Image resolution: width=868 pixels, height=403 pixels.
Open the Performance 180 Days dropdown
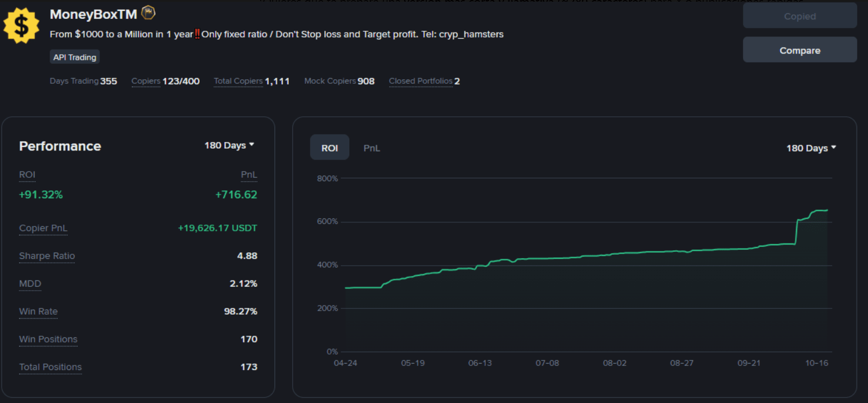pyautogui.click(x=229, y=145)
